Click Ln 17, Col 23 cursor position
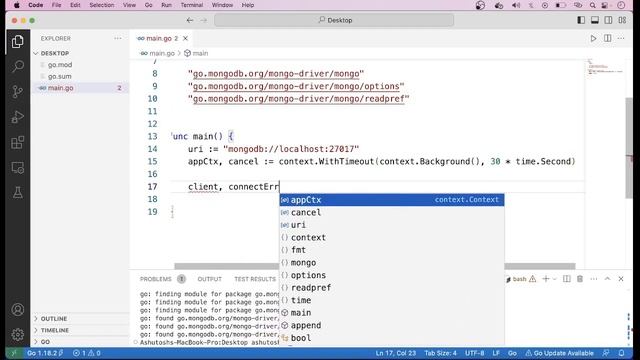The image size is (640, 360). click(x=396, y=353)
